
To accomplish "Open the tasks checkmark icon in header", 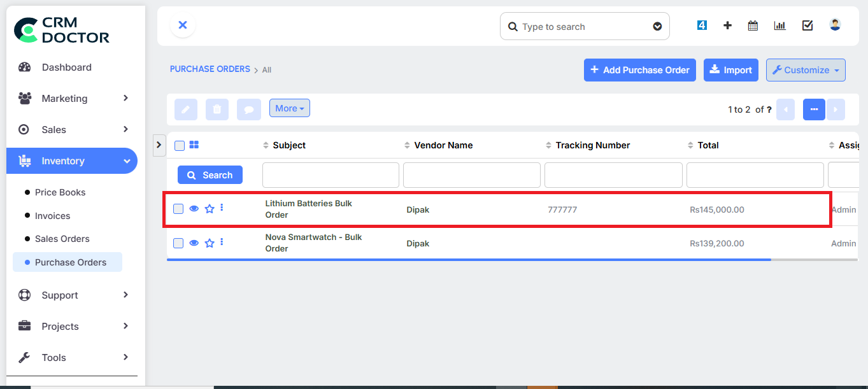I will (808, 25).
